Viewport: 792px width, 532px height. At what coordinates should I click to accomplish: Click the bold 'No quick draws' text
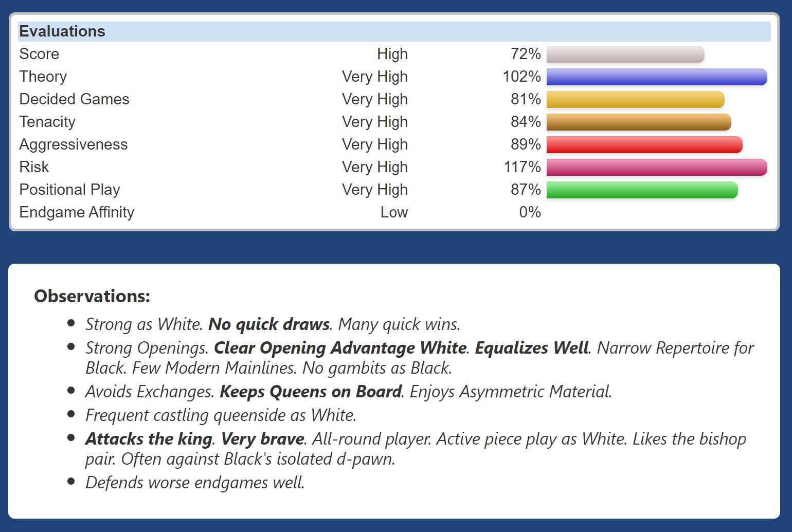click(x=269, y=324)
